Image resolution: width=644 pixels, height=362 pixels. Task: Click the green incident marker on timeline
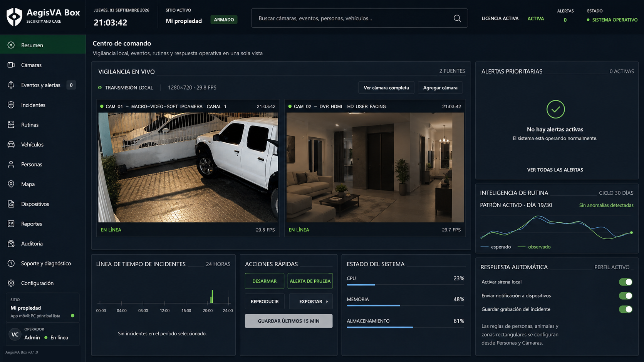(x=212, y=297)
